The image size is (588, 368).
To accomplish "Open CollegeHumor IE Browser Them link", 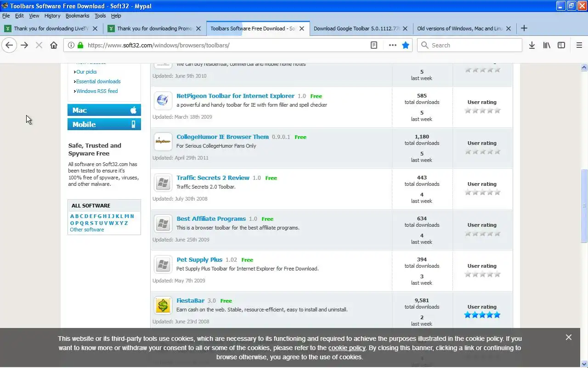I will (x=222, y=137).
